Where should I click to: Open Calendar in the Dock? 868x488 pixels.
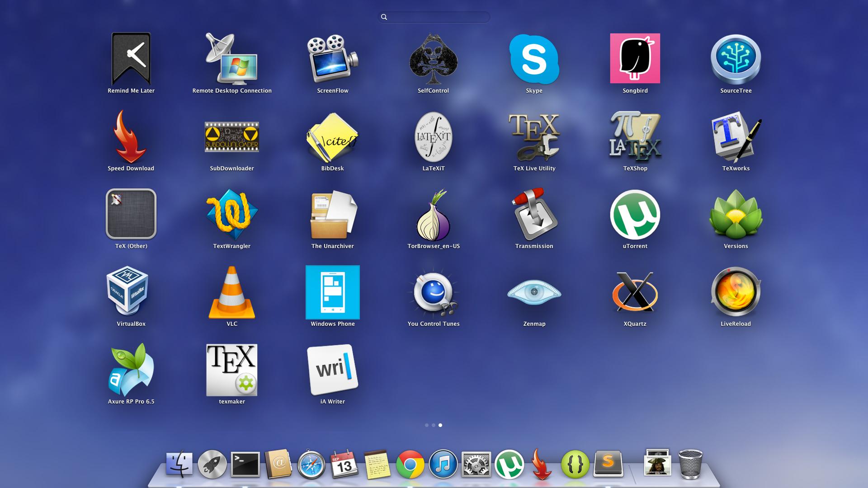tap(344, 464)
